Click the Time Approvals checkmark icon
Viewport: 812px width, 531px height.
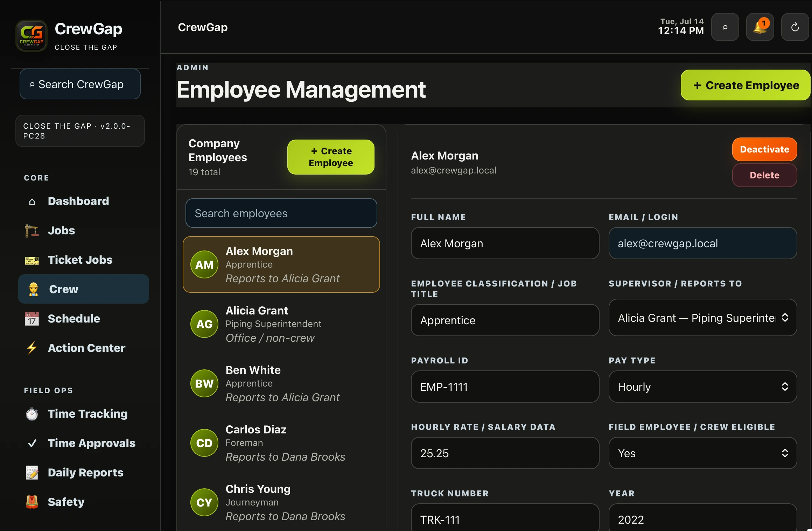point(32,443)
